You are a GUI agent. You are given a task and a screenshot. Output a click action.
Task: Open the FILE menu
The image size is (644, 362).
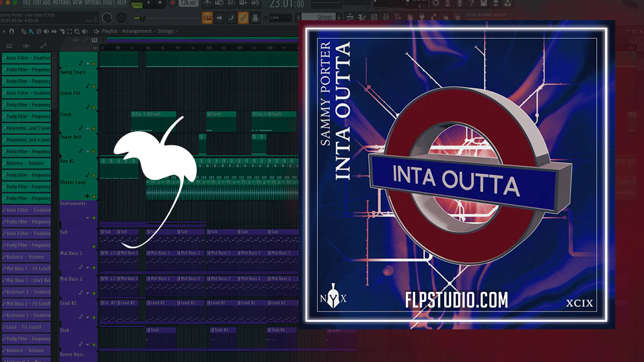27,3
